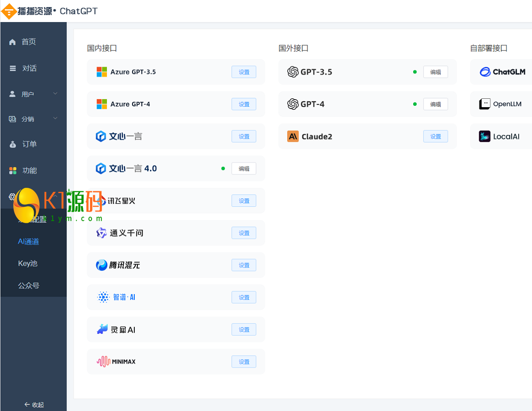Click the 订单 money bag icon

click(12, 144)
